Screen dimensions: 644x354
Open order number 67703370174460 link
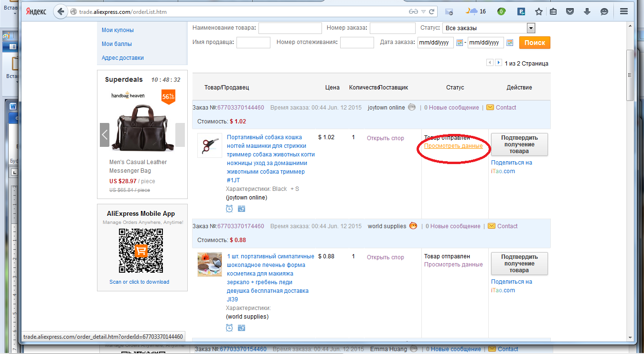click(x=241, y=226)
